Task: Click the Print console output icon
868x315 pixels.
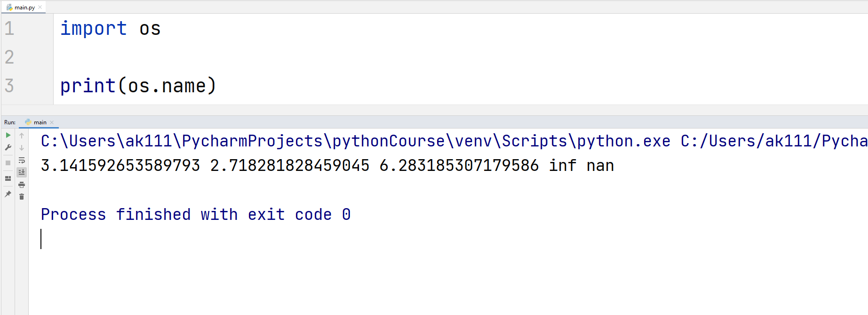Action: click(22, 184)
